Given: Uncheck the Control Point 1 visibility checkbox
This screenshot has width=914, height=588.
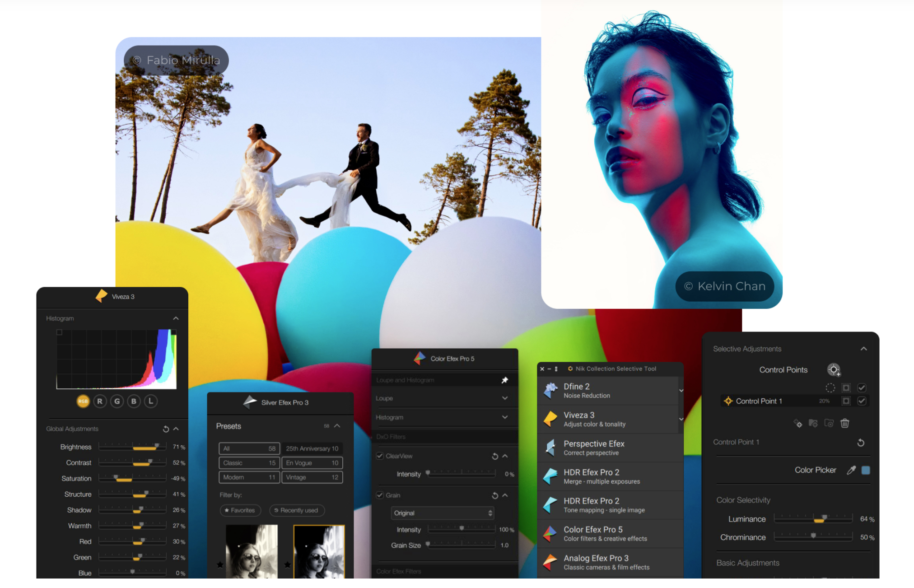Looking at the screenshot, I should [x=862, y=401].
